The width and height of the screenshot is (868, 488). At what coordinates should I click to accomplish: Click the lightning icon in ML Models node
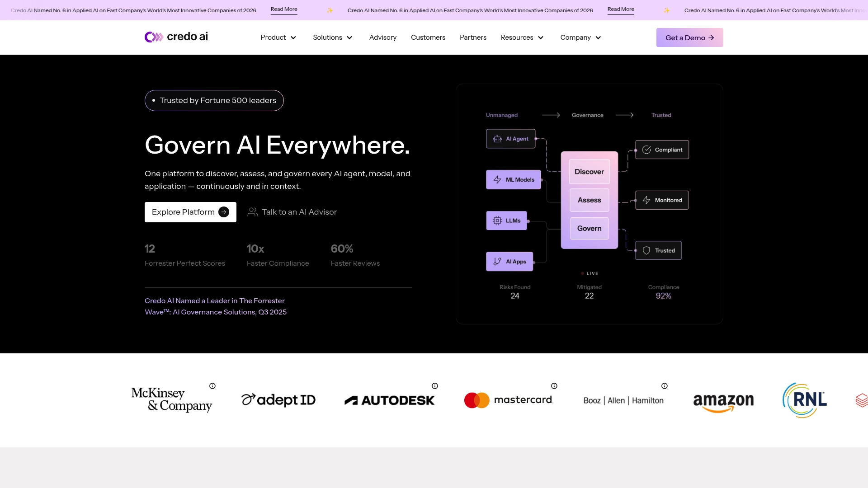(497, 179)
